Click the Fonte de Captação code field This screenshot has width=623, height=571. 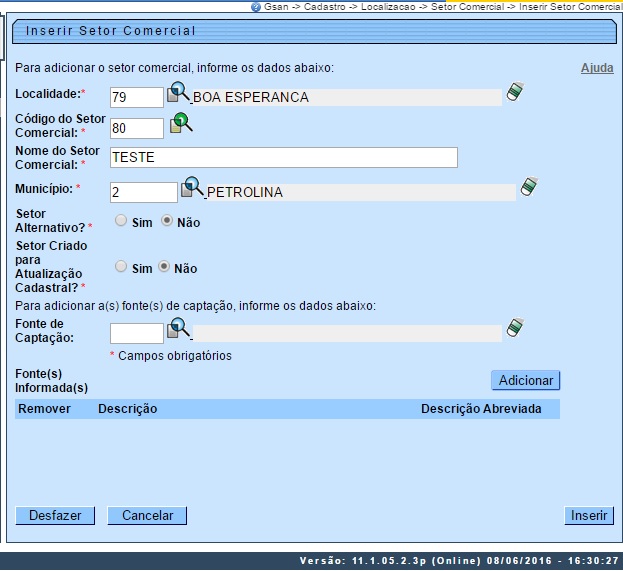click(x=136, y=333)
